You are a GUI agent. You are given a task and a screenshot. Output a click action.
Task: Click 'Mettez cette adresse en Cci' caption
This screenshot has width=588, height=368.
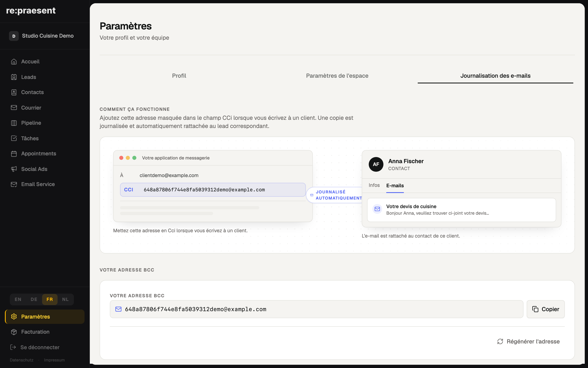[x=180, y=230]
